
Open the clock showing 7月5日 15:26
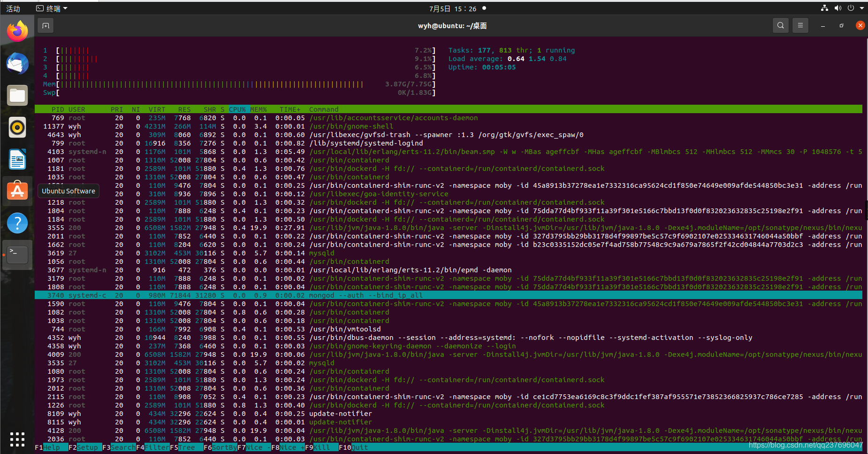tap(453, 8)
